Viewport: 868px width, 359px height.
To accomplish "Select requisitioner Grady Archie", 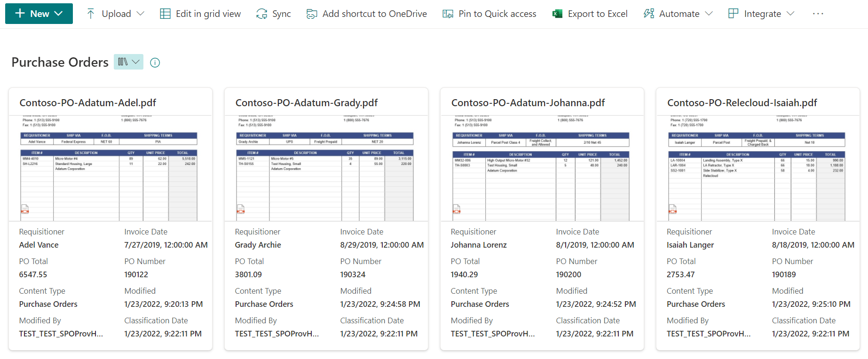I will click(x=258, y=245).
